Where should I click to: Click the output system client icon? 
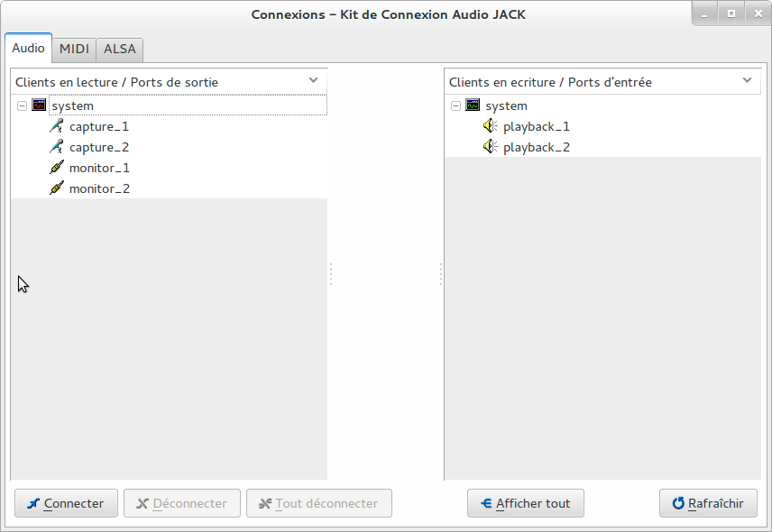click(39, 105)
